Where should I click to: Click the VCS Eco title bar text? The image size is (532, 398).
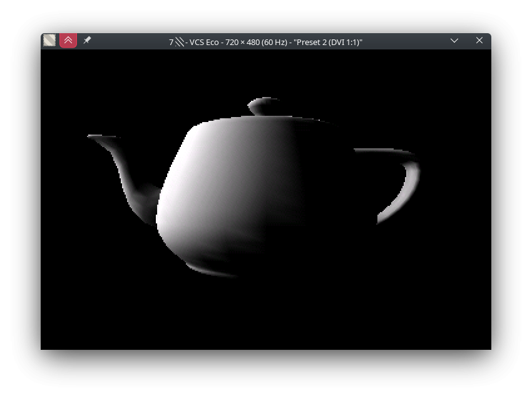pos(265,42)
